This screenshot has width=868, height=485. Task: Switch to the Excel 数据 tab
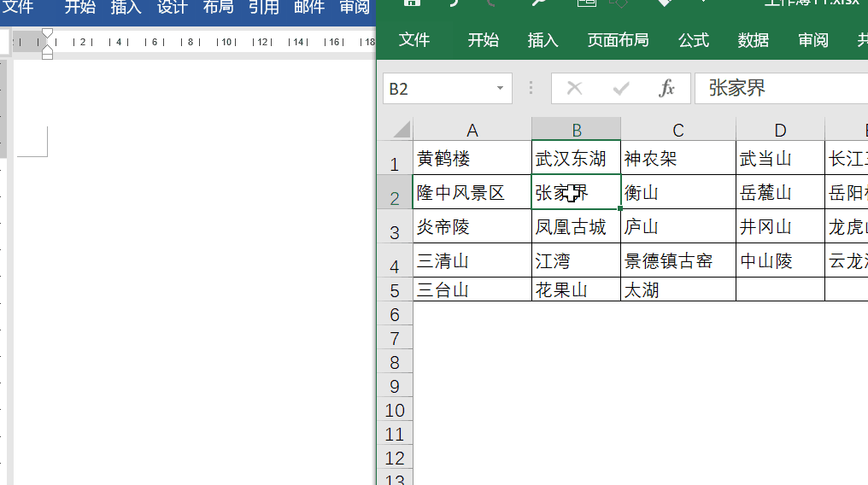[753, 40]
